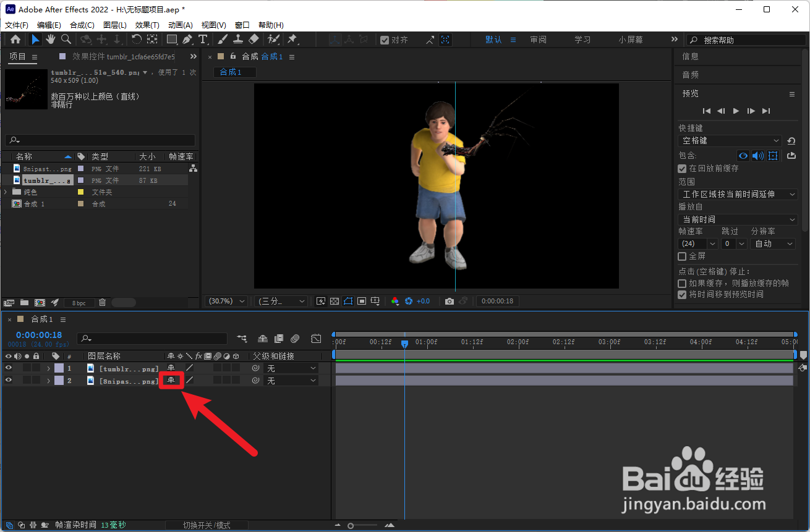This screenshot has width=810, height=532.
Task: Open parent dropdown 无 for layer 1
Action: pos(291,368)
